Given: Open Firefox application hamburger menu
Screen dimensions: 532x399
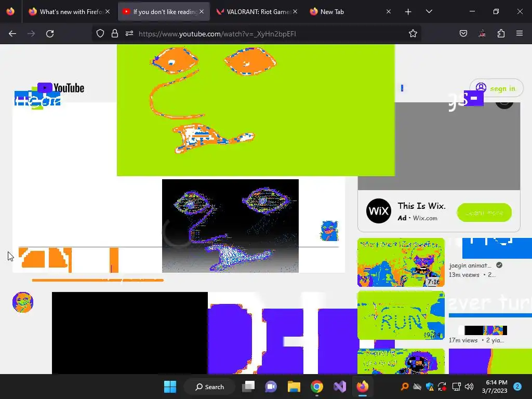Looking at the screenshot, I should pyautogui.click(x=520, y=34).
